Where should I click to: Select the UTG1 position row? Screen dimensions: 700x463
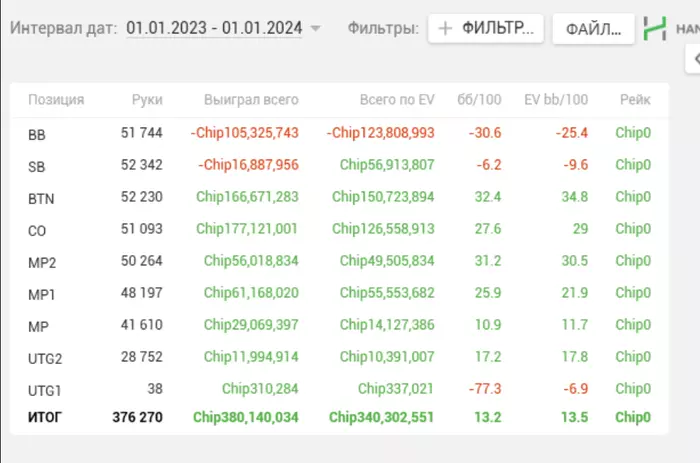pyautogui.click(x=339, y=389)
